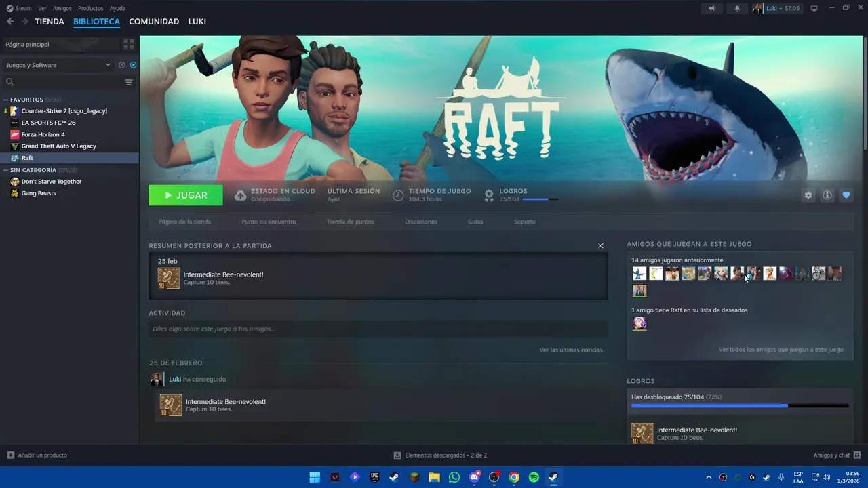Viewport: 868px width, 488px height.
Task: Open Ver las últimas noticias link
Action: coord(571,350)
